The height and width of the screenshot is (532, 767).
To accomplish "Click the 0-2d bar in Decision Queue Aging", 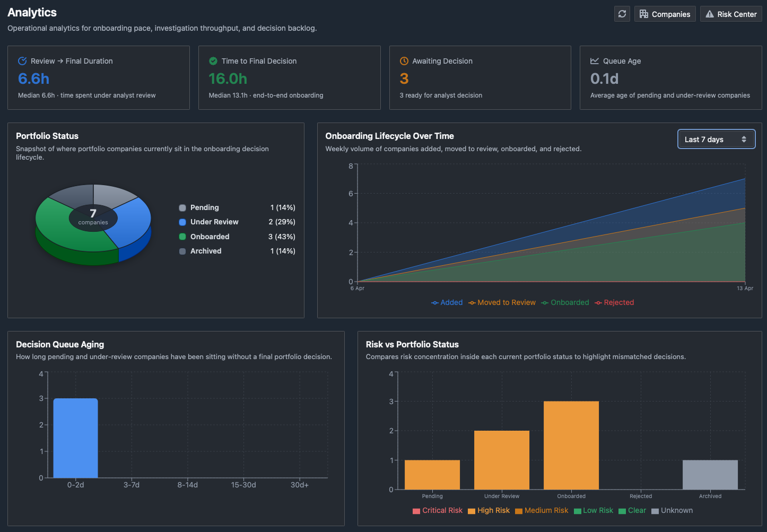I will click(x=75, y=438).
